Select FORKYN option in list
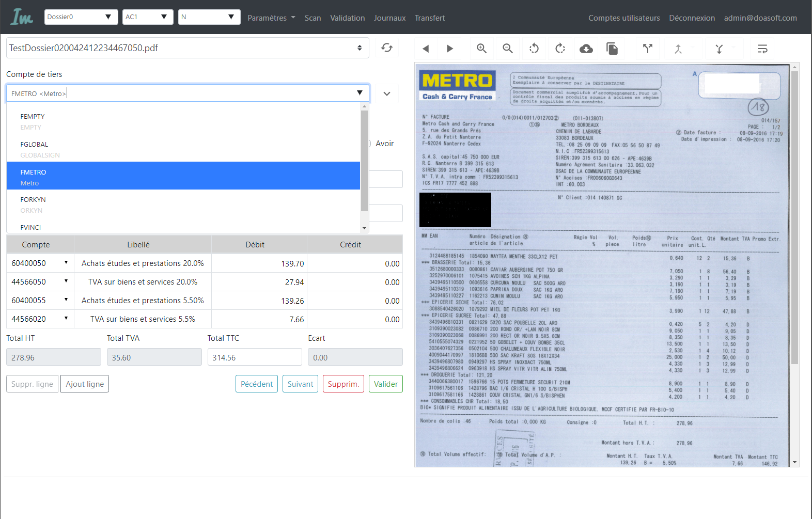812x519 pixels. click(x=183, y=205)
